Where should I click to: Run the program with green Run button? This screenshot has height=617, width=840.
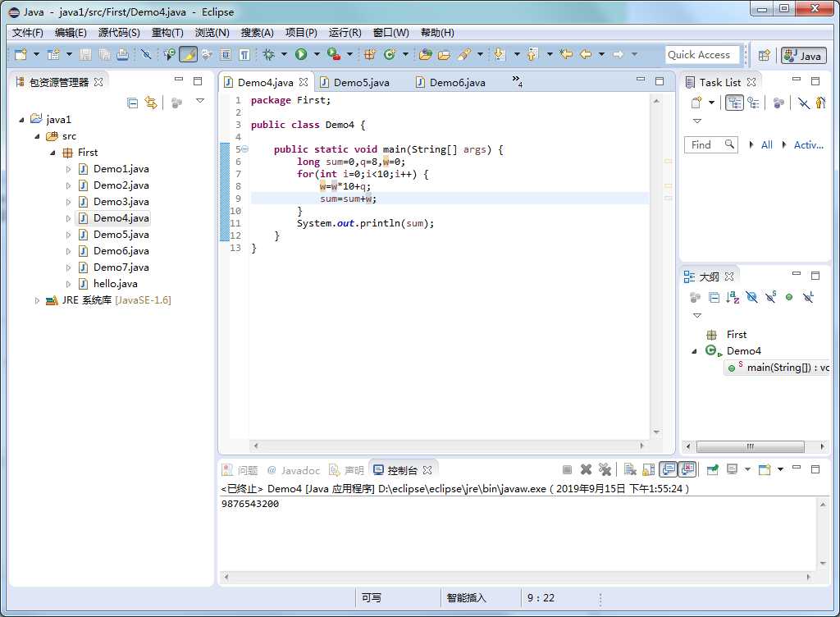pyautogui.click(x=301, y=54)
